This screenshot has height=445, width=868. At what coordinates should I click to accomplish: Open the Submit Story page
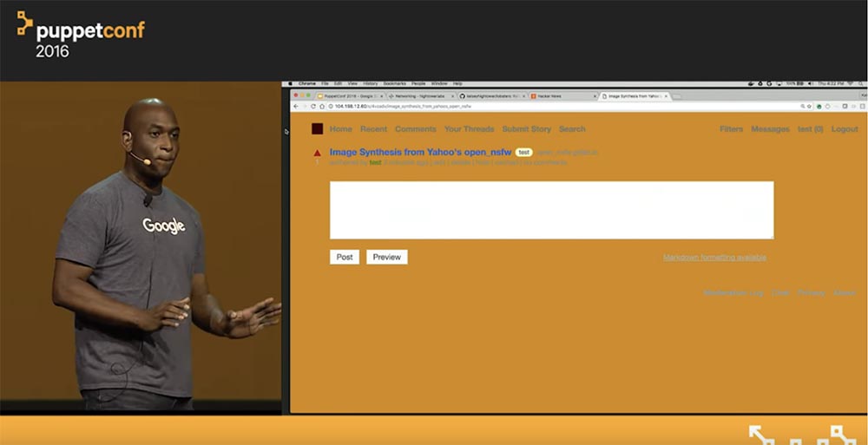click(x=527, y=129)
